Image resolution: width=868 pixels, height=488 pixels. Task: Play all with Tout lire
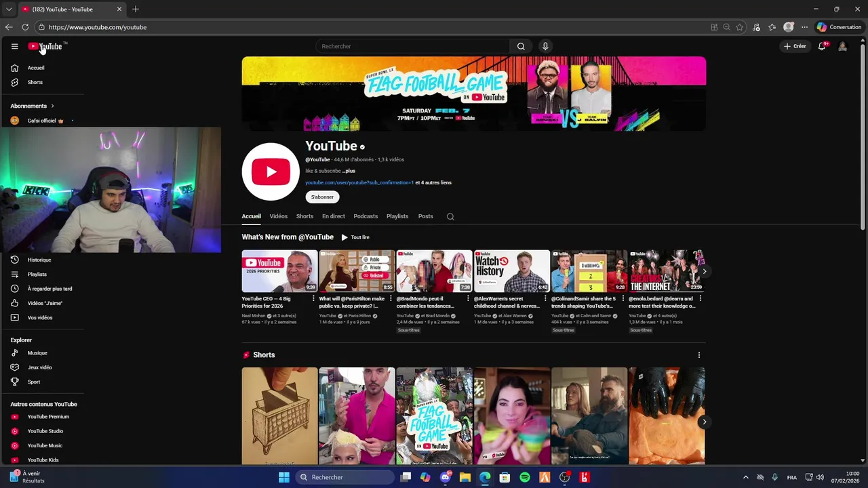coord(355,237)
